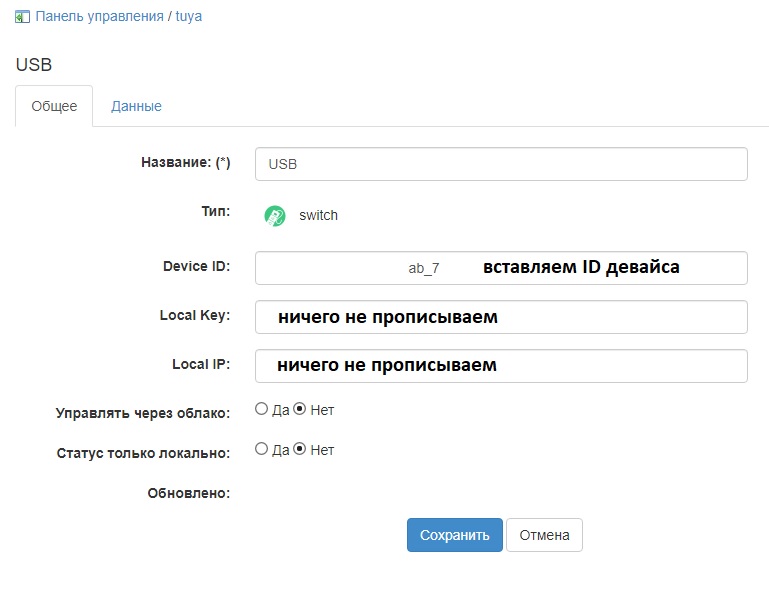
Task: Click the control panel icon in breadcrumb
Action: [22, 17]
